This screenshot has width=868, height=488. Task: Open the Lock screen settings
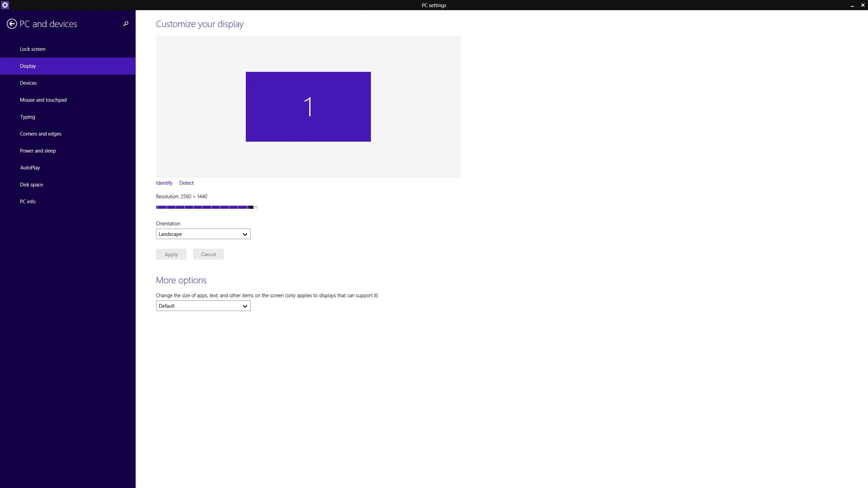(33, 49)
